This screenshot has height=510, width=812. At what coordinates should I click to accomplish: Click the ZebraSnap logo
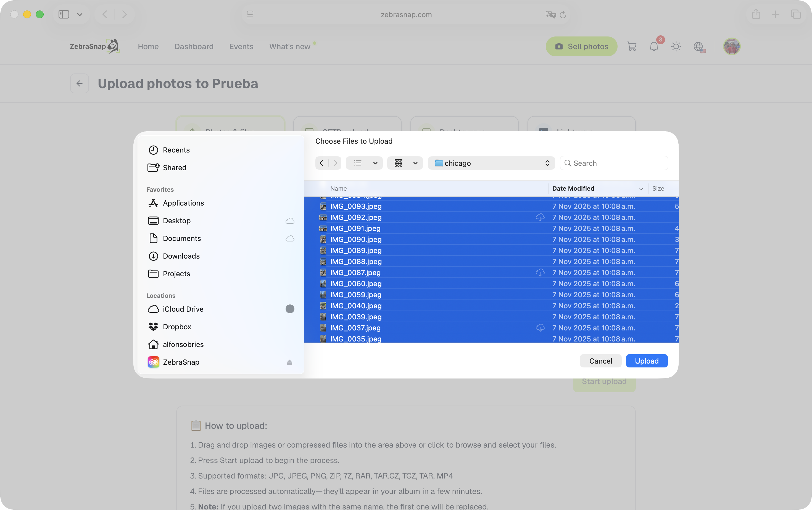tap(95, 46)
